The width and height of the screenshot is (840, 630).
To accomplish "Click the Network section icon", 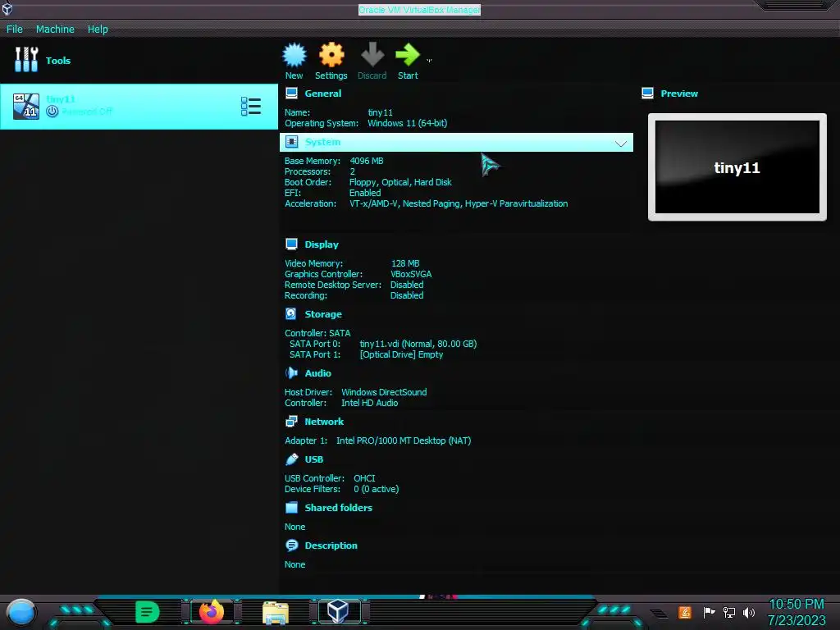I will tap(291, 422).
